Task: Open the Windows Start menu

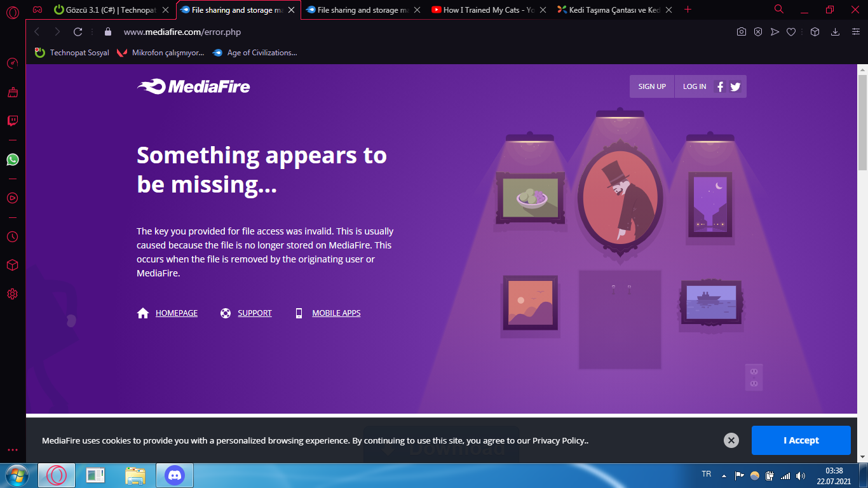Action: (17, 475)
